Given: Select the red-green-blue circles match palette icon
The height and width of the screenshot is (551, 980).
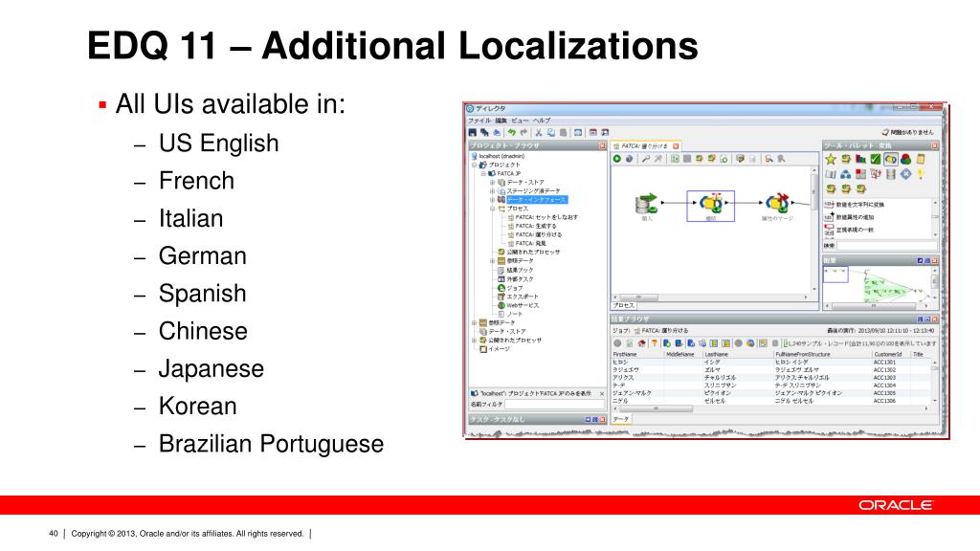Looking at the screenshot, I should tap(905, 160).
